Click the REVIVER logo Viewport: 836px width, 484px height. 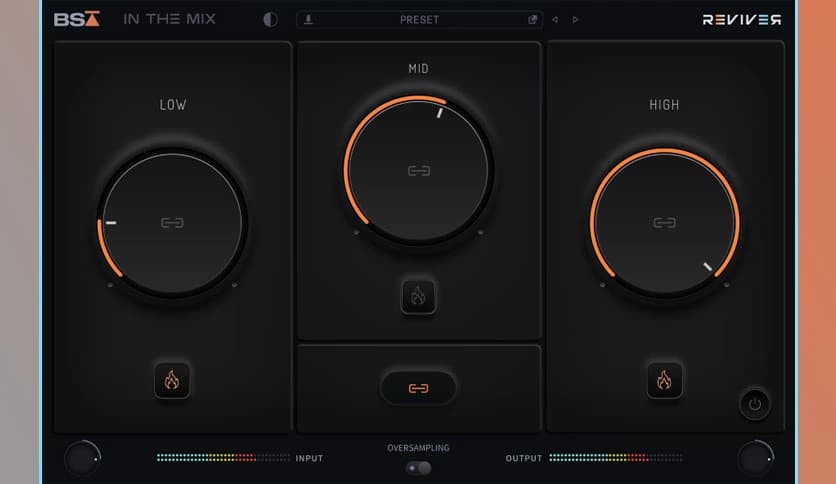tap(742, 20)
